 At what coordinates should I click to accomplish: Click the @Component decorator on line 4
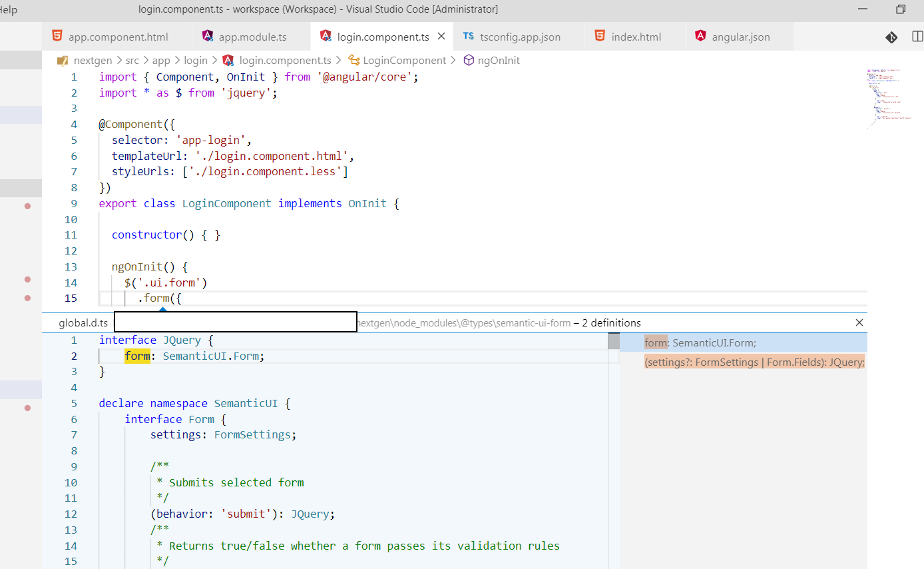click(130, 124)
